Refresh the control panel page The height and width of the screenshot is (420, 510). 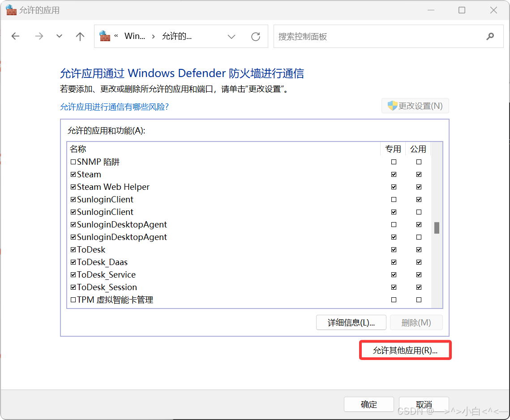point(256,36)
